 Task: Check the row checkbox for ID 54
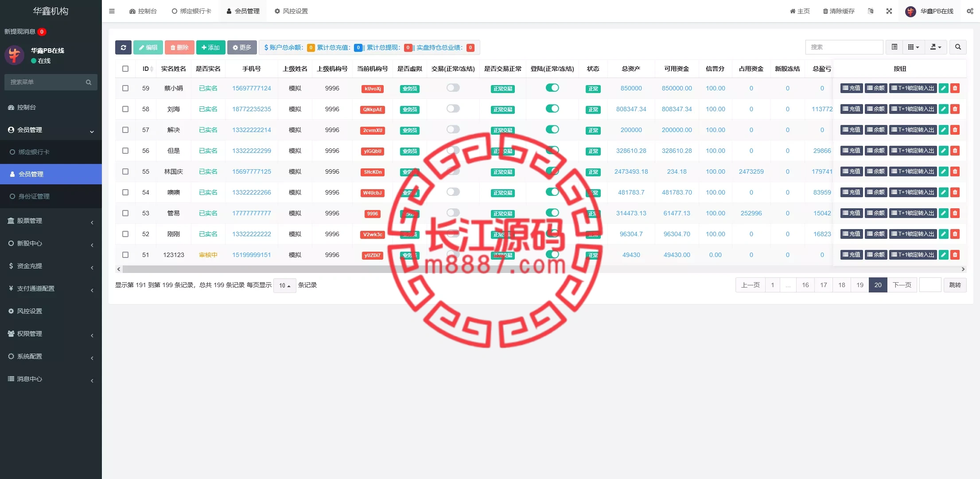tap(125, 192)
